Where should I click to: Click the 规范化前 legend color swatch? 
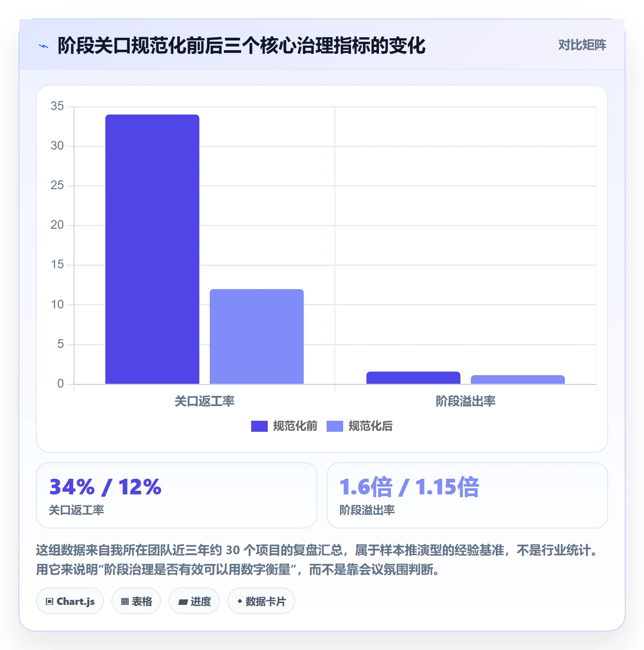pos(259,426)
